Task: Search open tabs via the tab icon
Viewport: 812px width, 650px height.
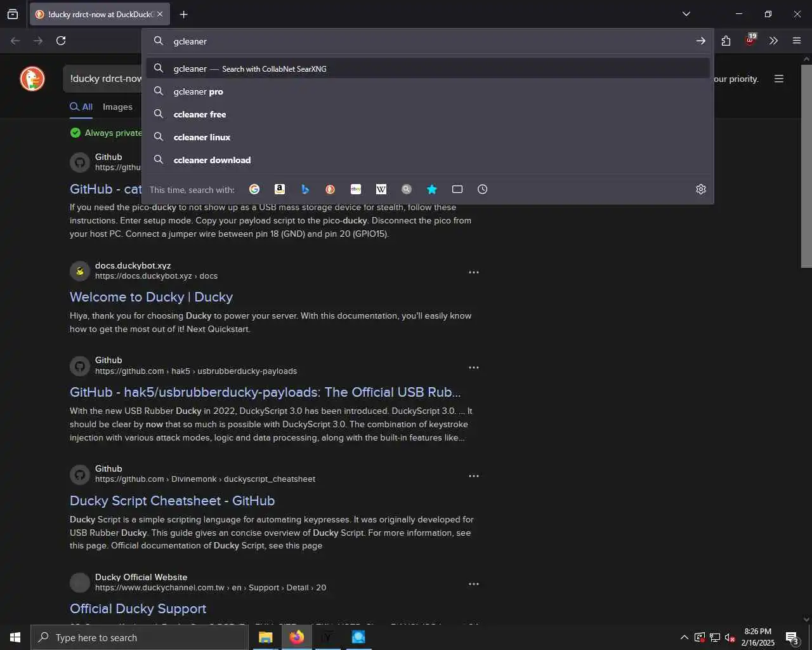Action: pyautogui.click(x=457, y=189)
